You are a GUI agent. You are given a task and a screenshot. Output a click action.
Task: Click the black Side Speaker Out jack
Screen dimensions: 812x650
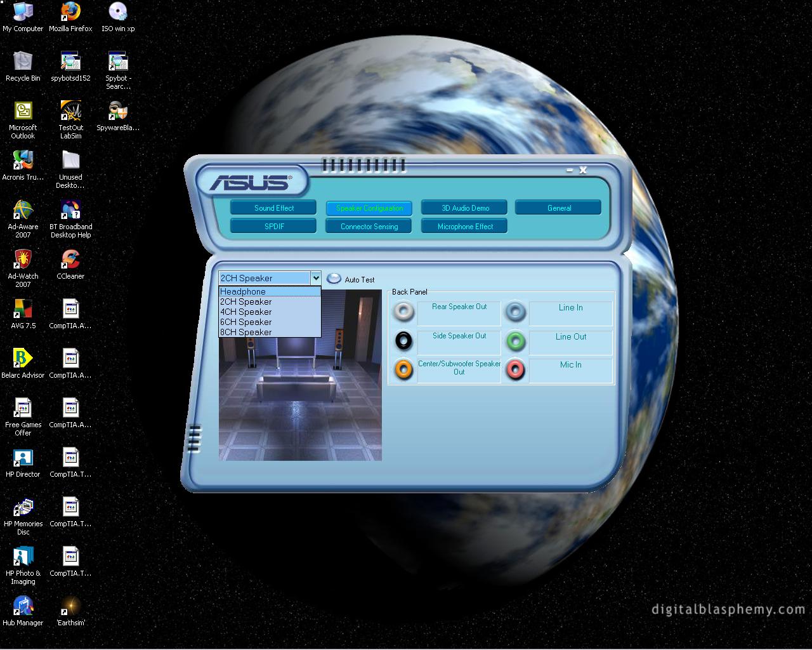click(403, 341)
